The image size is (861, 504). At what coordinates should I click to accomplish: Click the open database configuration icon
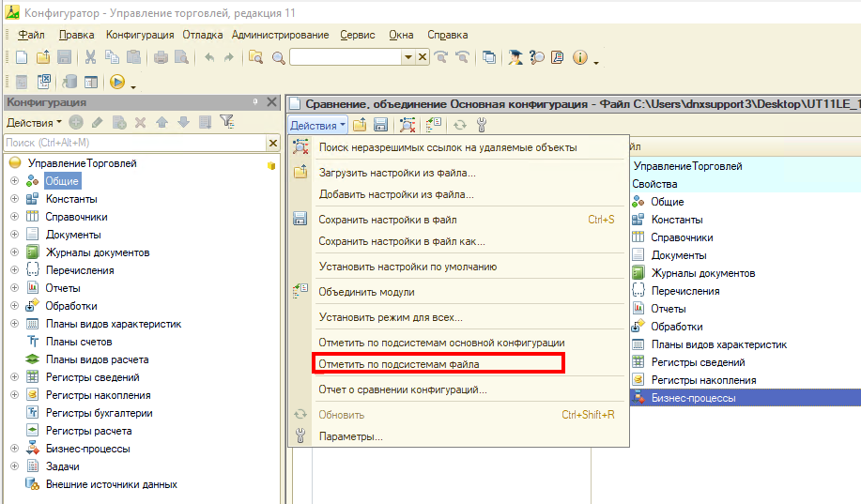coord(69,83)
